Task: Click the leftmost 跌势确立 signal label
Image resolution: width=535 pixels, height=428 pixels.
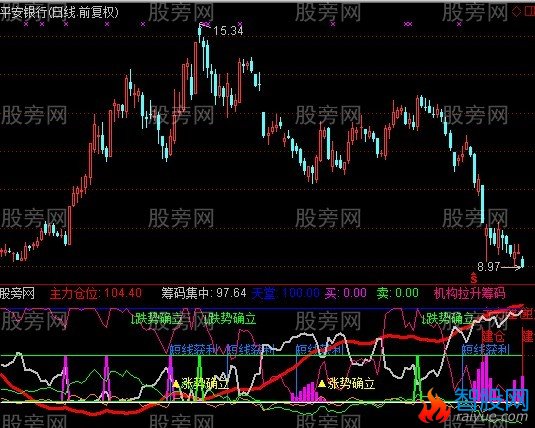Action: (x=157, y=319)
